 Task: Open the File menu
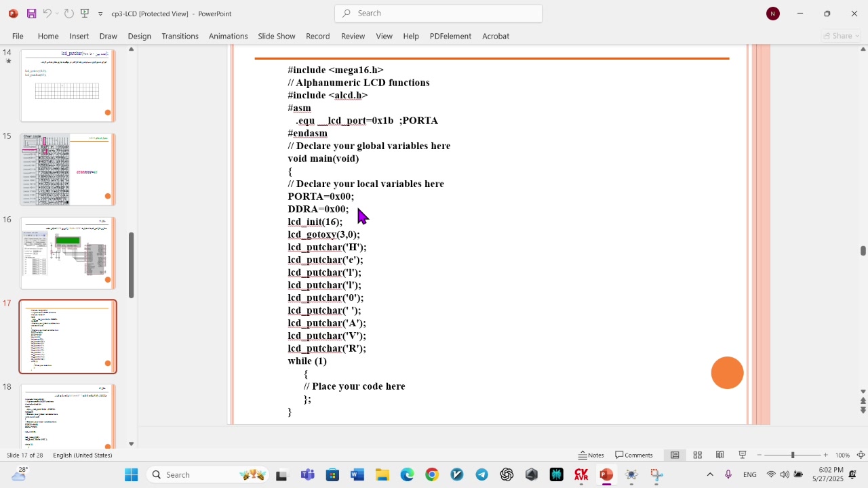click(18, 36)
